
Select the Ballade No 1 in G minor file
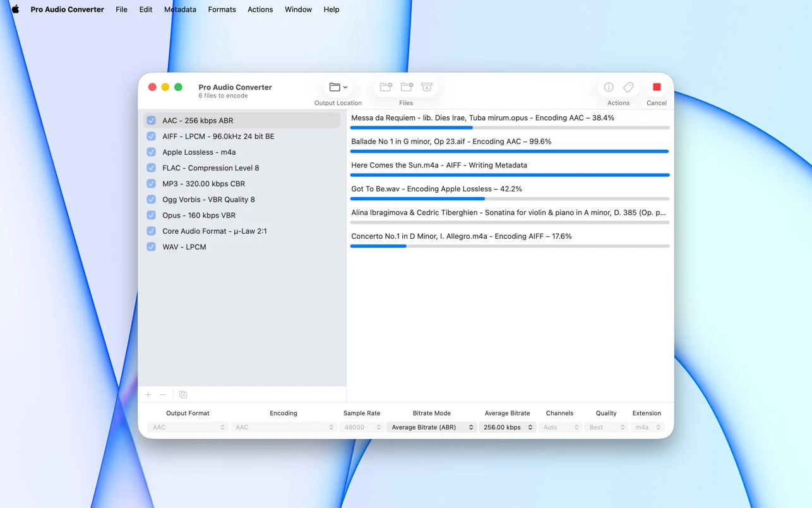pyautogui.click(x=510, y=145)
